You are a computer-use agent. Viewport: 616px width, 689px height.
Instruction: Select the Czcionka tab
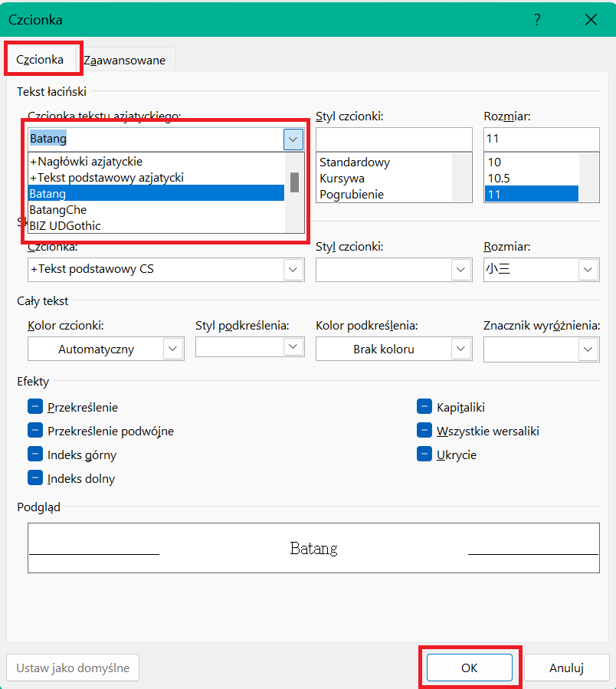(40, 59)
